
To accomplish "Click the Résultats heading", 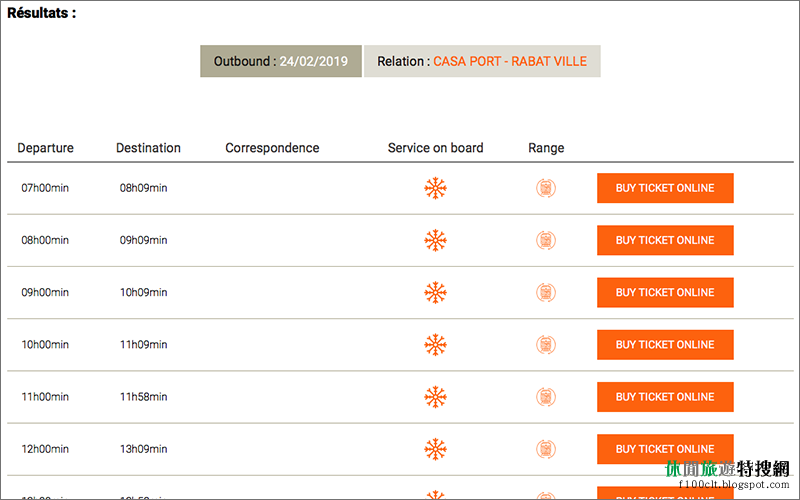I will click(41, 13).
